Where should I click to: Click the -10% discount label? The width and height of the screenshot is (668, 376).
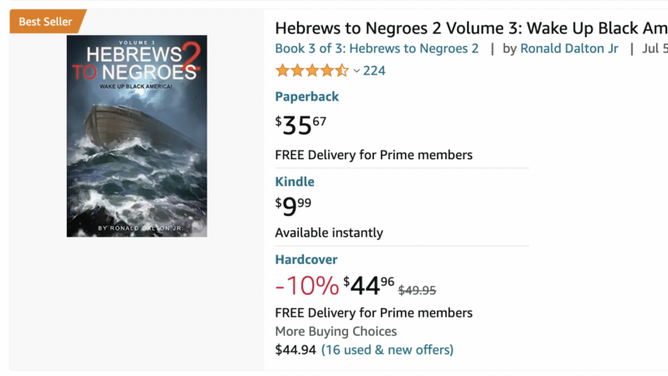tap(307, 285)
